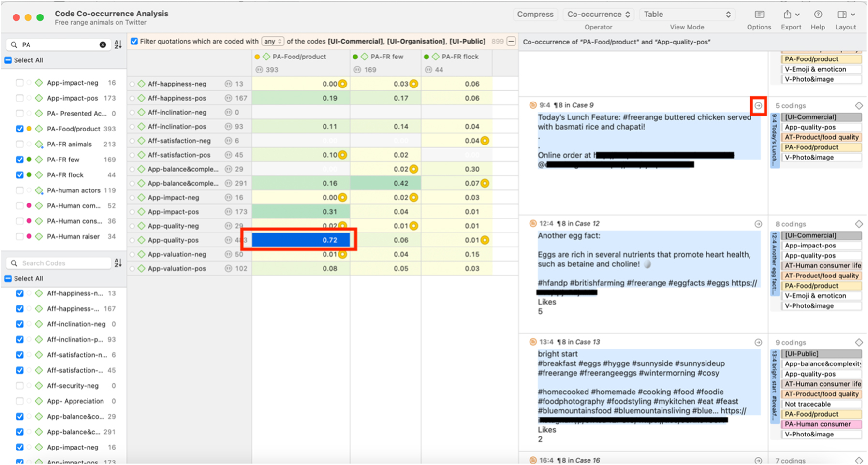Toggle the Filter quotations checkbox
Image resolution: width=868 pixels, height=465 pixels.
point(134,41)
